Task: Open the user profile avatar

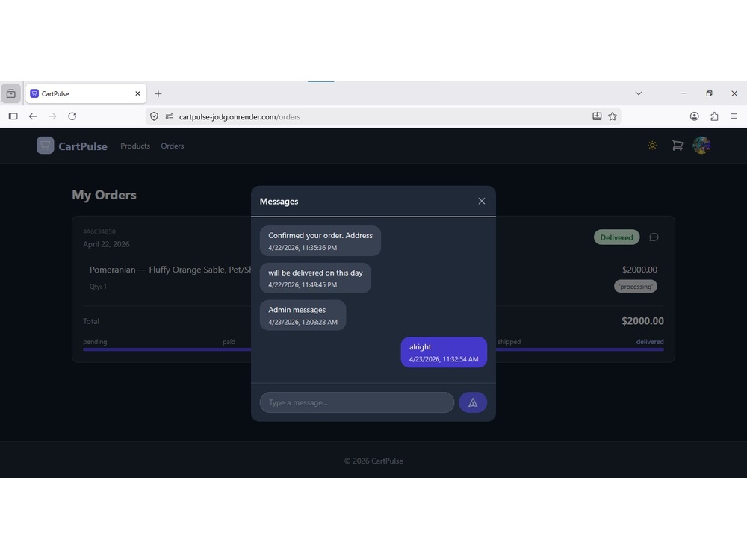Action: tap(701, 146)
